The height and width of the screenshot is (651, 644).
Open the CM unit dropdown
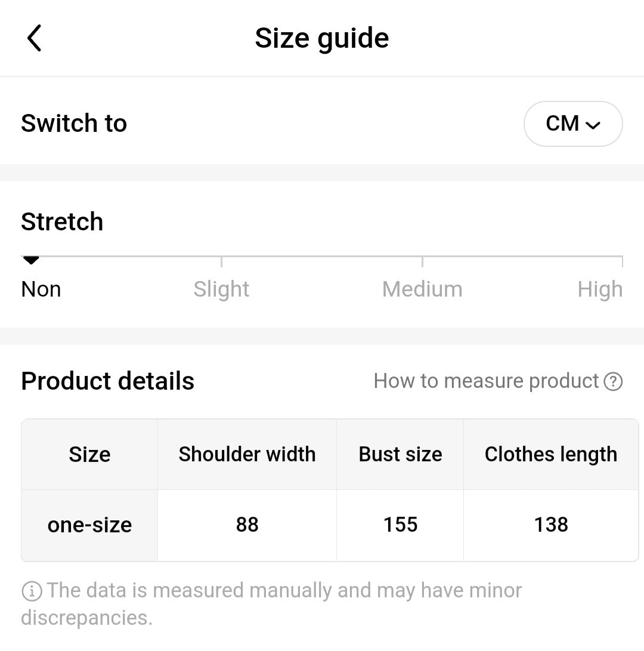[x=572, y=124]
